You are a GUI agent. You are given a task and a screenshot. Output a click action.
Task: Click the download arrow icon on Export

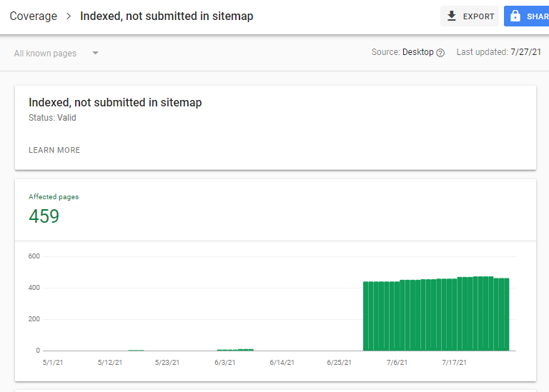click(452, 16)
